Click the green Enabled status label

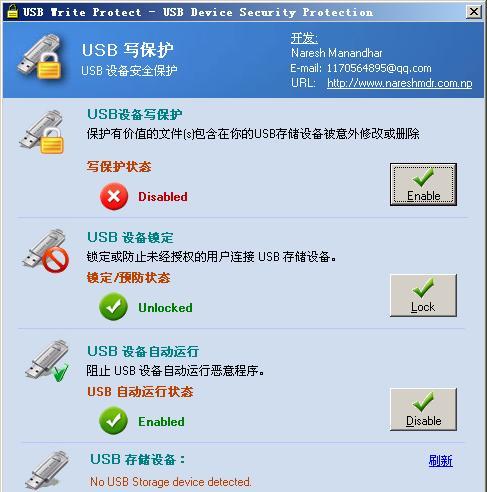pyautogui.click(x=161, y=422)
